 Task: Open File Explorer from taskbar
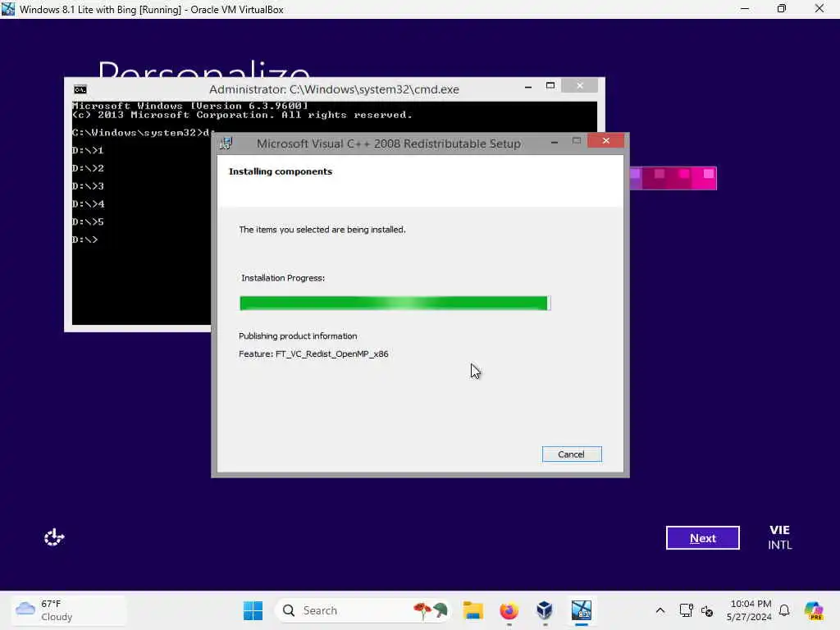click(473, 610)
